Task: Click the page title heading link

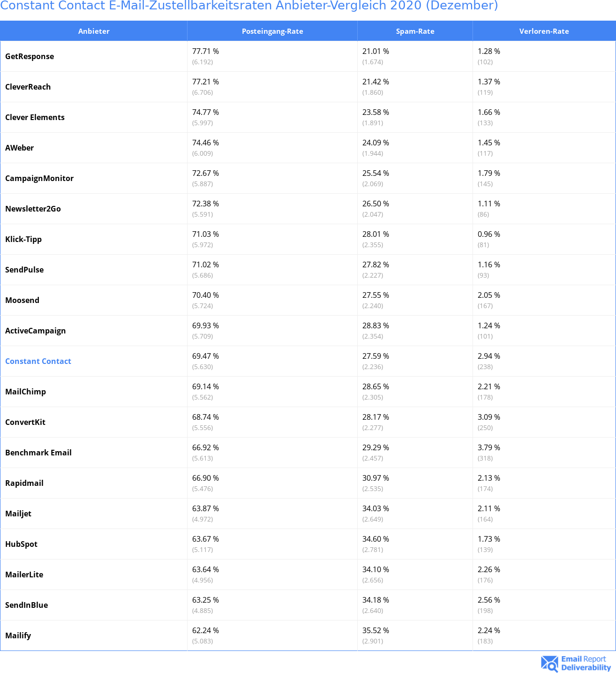Action: point(249,6)
